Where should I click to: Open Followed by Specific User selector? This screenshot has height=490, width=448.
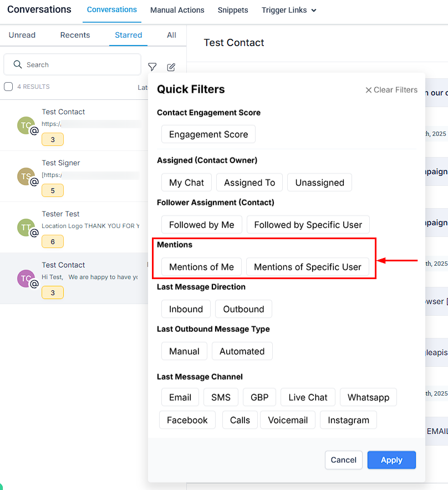(x=308, y=225)
